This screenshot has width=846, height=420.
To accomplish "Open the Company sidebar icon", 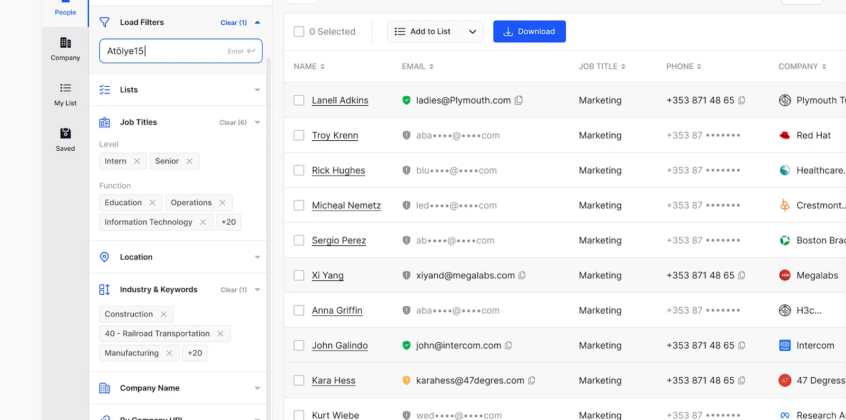I will pyautogui.click(x=65, y=48).
